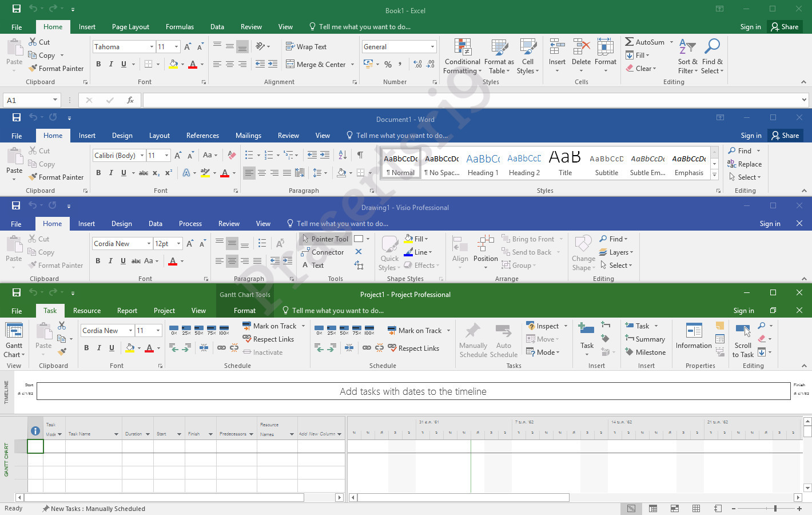Open Visio font size dropdown showing 12pt
This screenshot has width=812, height=515.
178,244
